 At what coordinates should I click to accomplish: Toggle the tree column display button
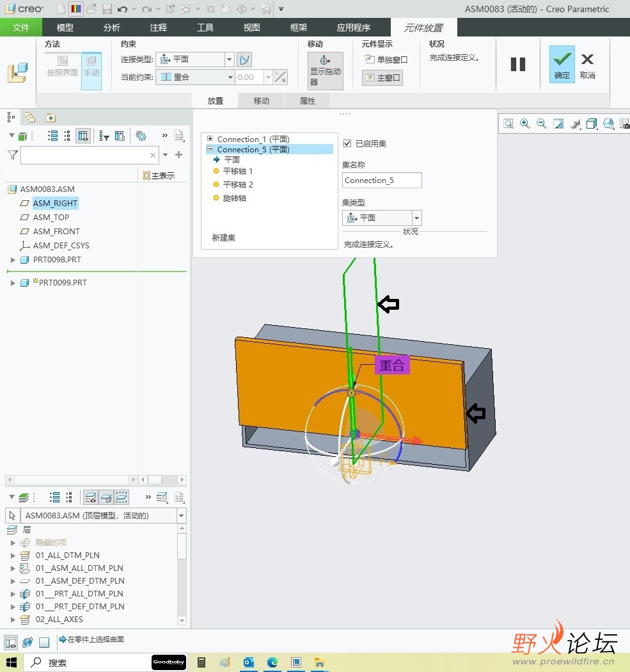click(83, 136)
